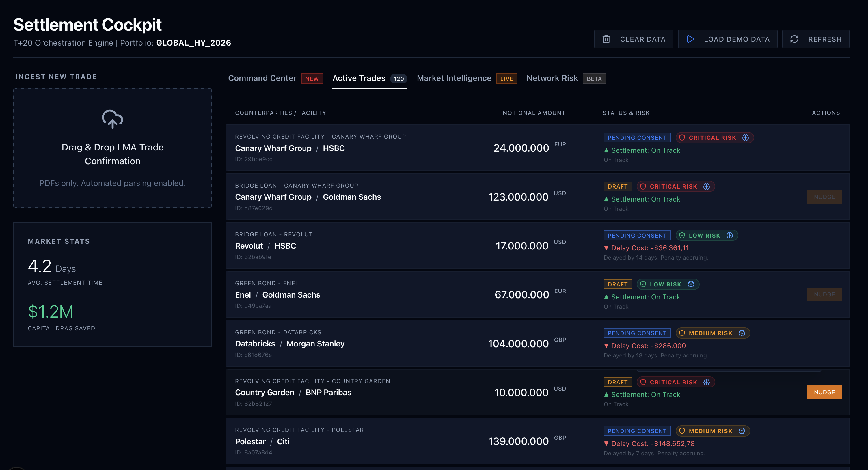Click the Nudge button for Goldman Sachs bridge loan
Image resolution: width=868 pixels, height=470 pixels.
824,196
